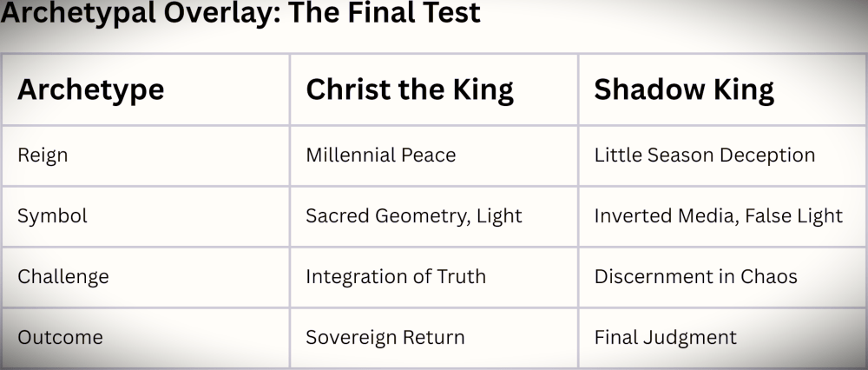Click the 'Discernment in Chaos' cell
The image size is (868, 370).
695,277
